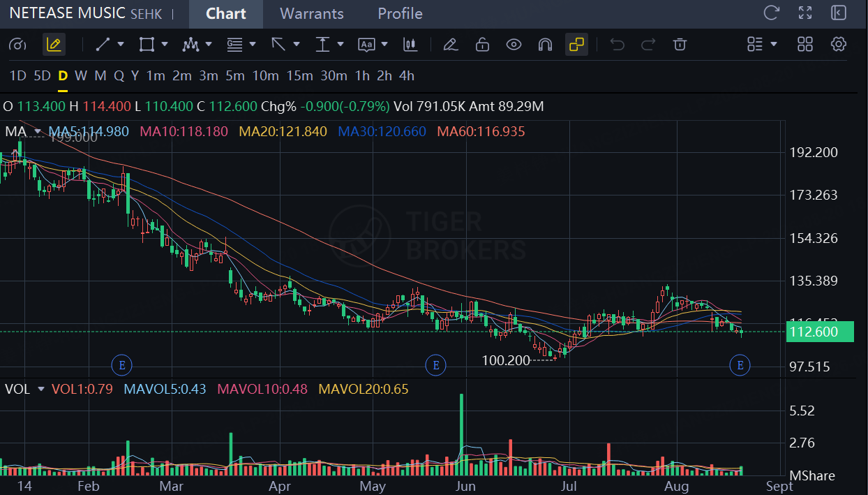
Task: Toggle the lock drawings padlock icon
Action: (482, 45)
